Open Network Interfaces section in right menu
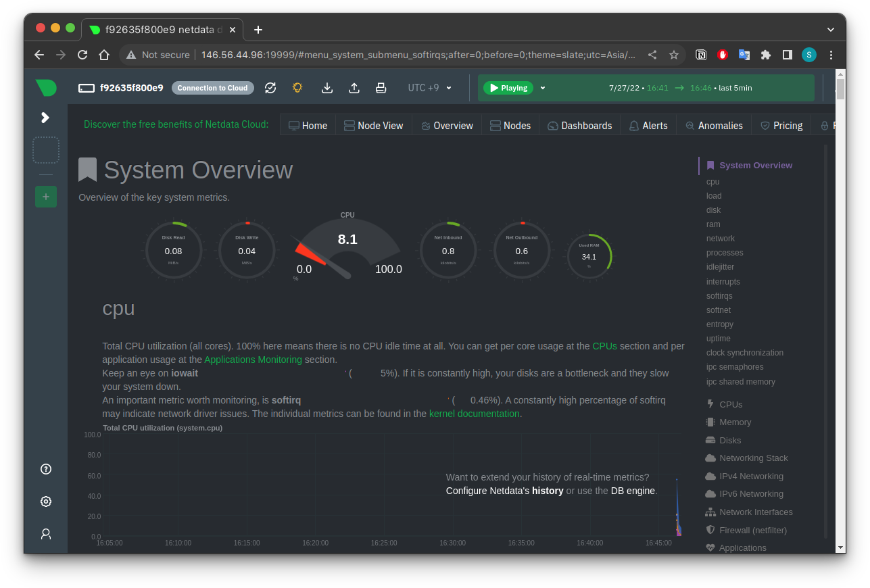The width and height of the screenshot is (870, 588). (x=756, y=512)
